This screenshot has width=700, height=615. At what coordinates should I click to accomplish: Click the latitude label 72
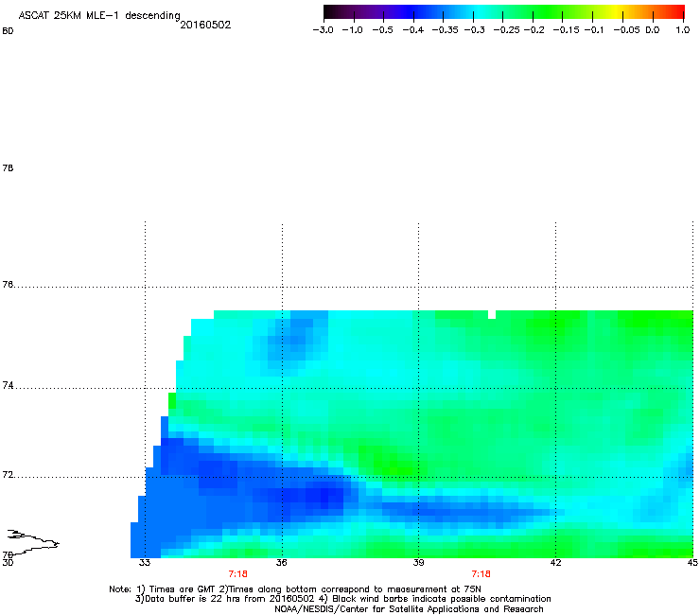coord(8,475)
